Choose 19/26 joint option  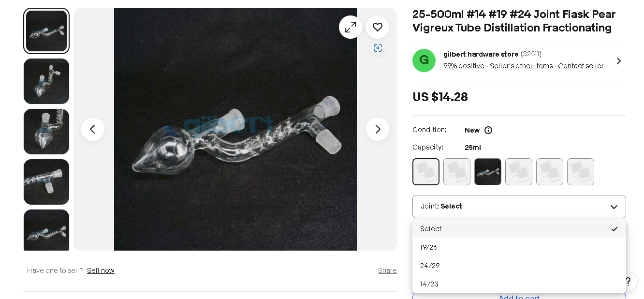tap(519, 247)
